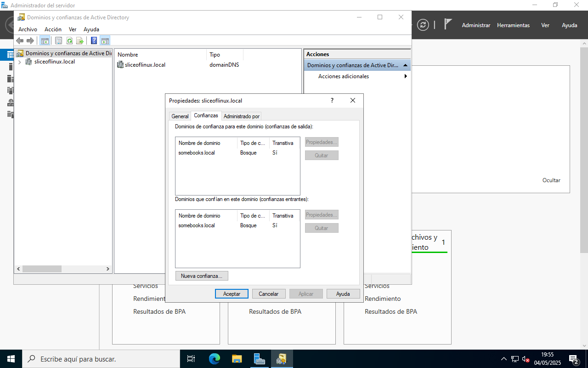Open the blue Help toolbar icon

point(94,40)
